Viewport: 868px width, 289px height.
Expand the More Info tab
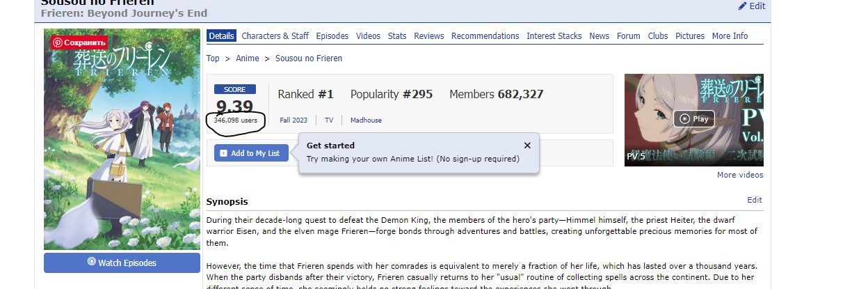point(730,36)
